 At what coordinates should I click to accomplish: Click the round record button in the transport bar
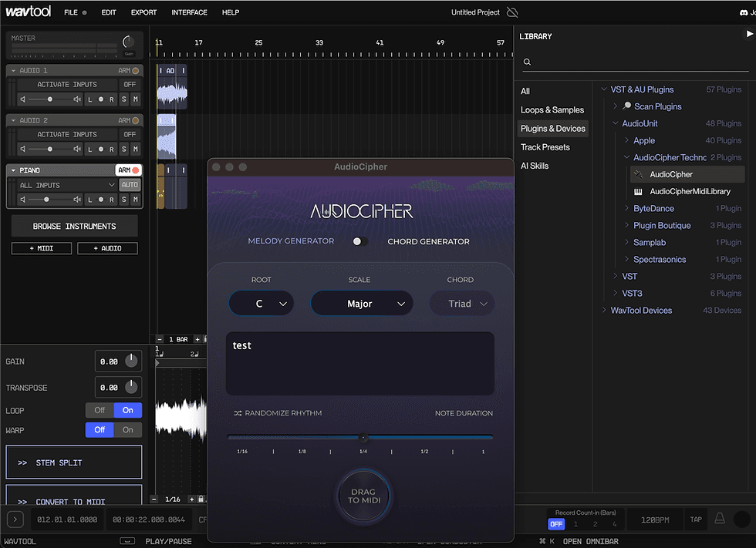click(741, 519)
